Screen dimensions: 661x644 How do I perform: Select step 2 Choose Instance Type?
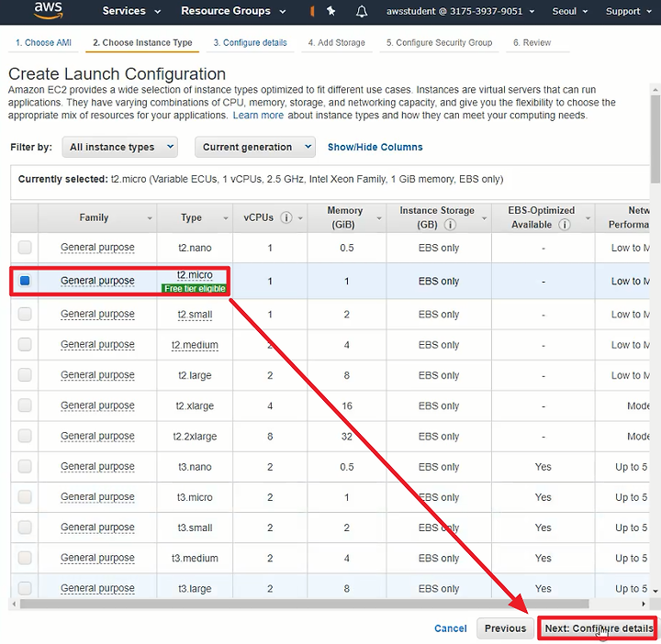[142, 42]
